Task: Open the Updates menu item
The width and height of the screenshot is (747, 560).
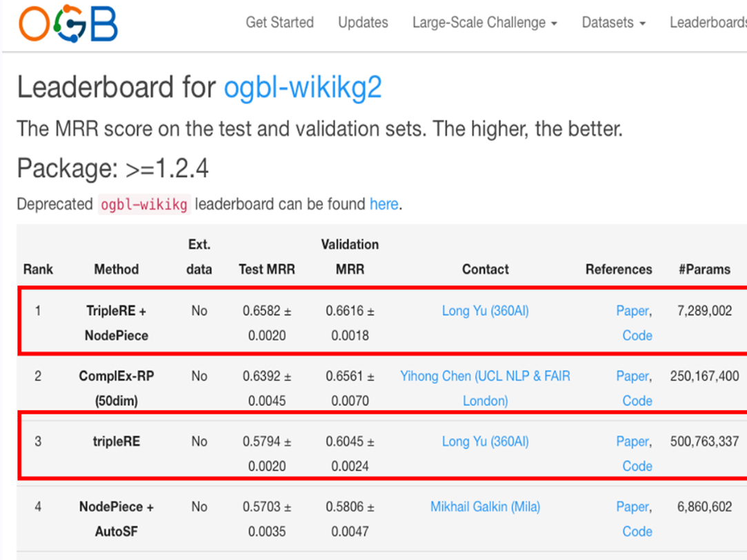Action: pyautogui.click(x=363, y=22)
